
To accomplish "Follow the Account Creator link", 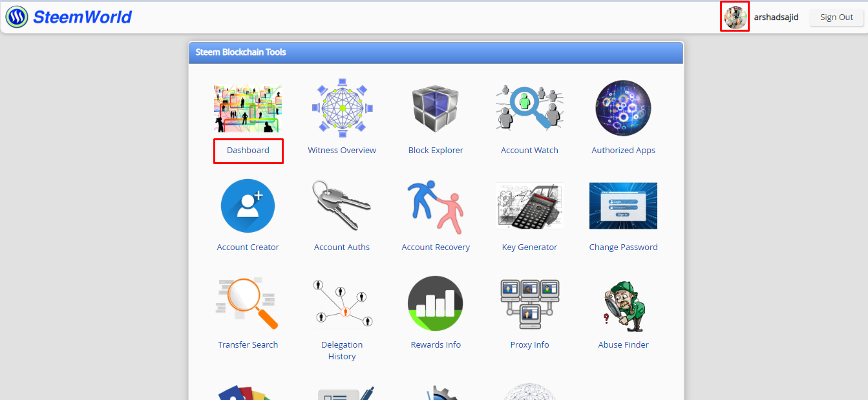I will point(248,247).
